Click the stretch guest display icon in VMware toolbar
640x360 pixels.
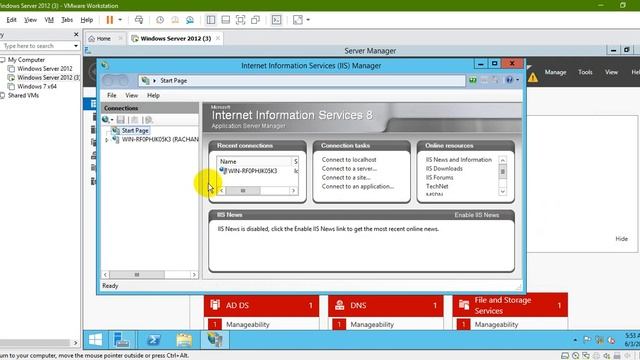[x=298, y=20]
